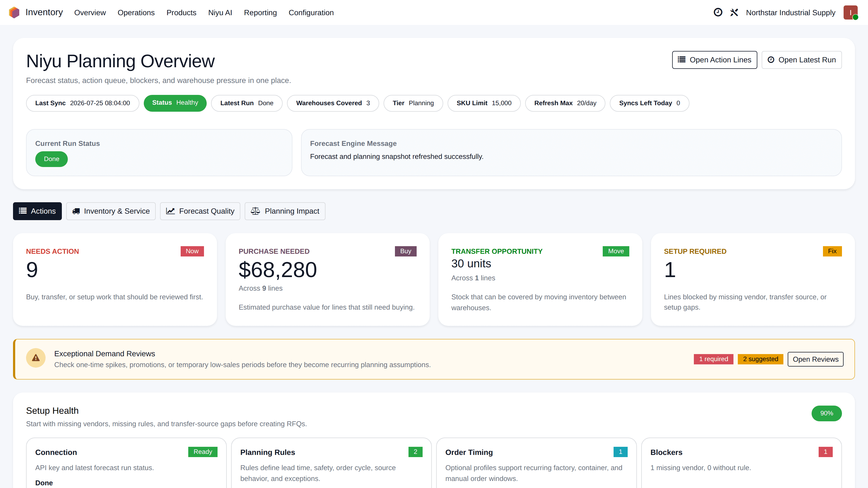Click the Ready badge on Connection
This screenshot has width=868, height=488.
click(203, 452)
